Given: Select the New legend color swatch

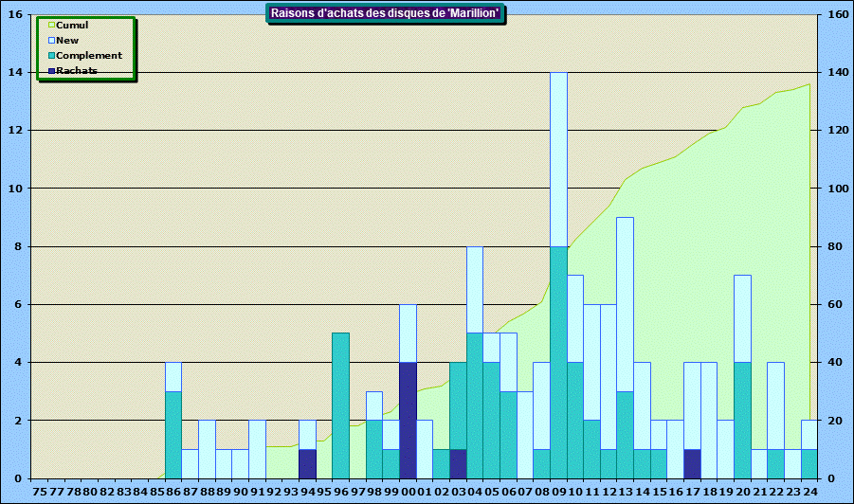Looking at the screenshot, I should click(52, 41).
